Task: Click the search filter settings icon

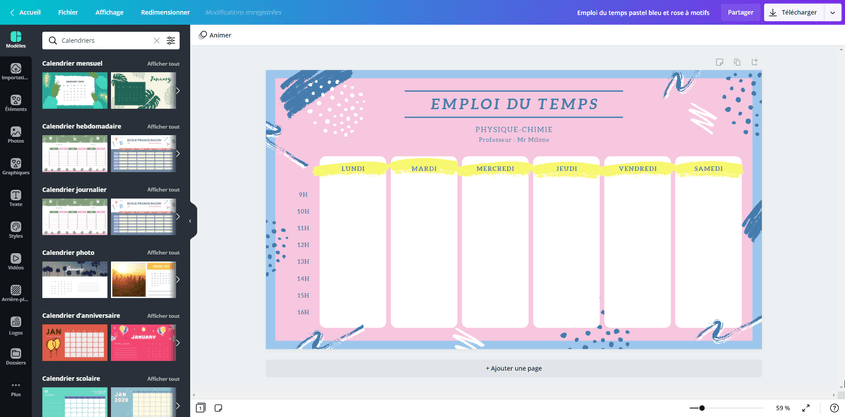Action: 171,41
